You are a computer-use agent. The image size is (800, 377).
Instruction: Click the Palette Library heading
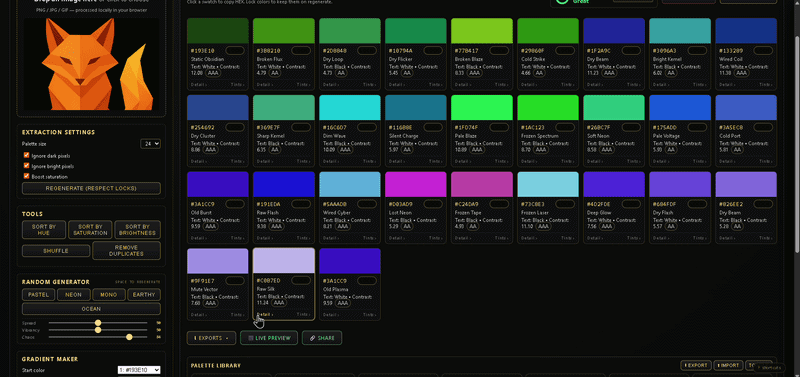click(x=216, y=365)
